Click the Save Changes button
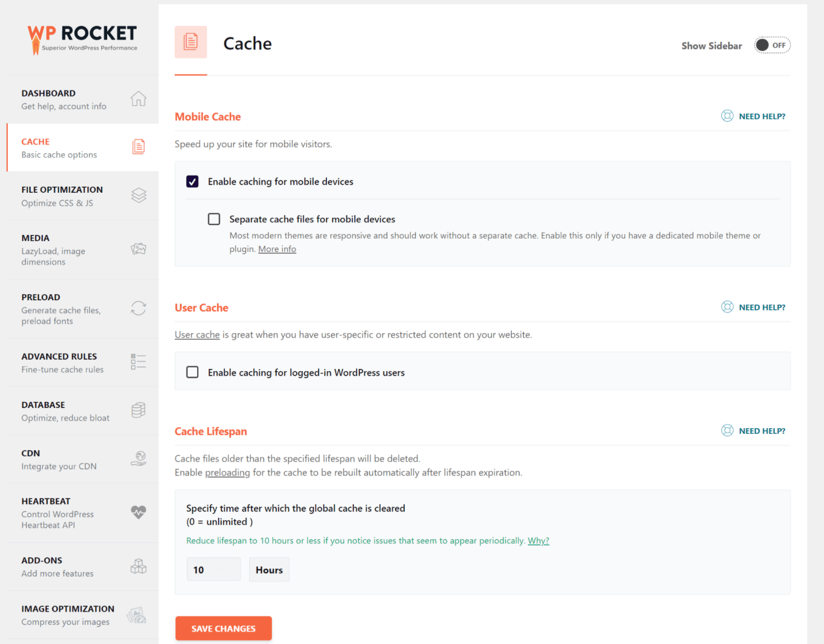Screen dimensions: 824x644 (x=224, y=628)
